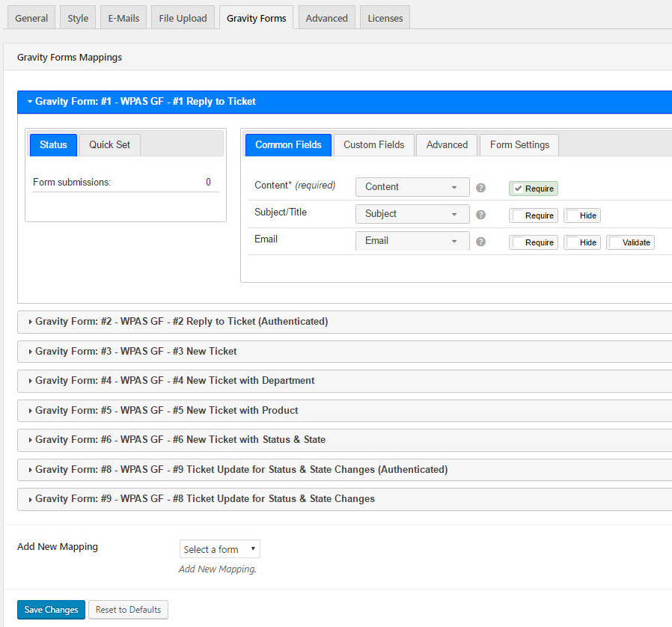
Task: Click the Form submissions count value
Action: click(208, 182)
